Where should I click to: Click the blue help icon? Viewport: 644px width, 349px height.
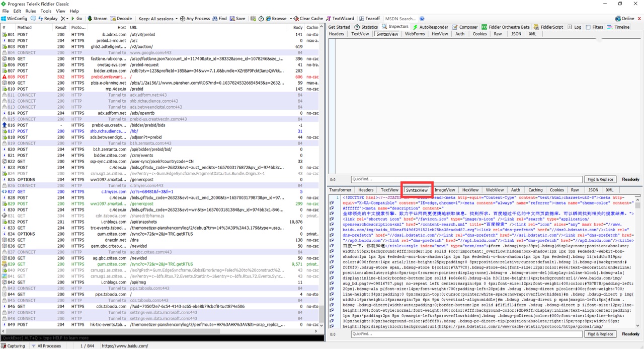click(422, 19)
